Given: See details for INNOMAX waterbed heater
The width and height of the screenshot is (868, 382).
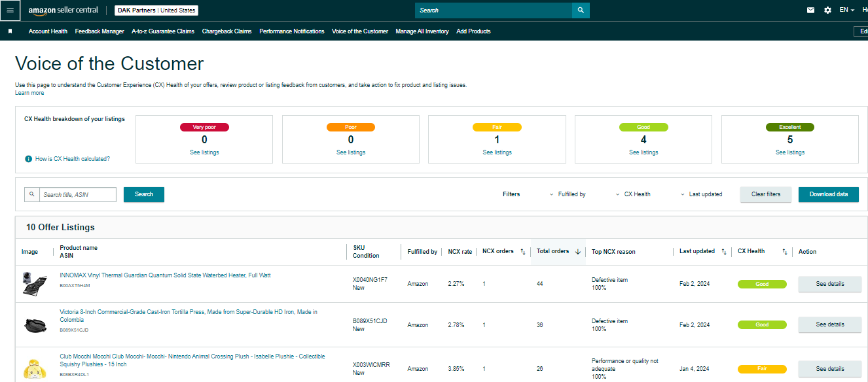Looking at the screenshot, I should click(x=830, y=284).
